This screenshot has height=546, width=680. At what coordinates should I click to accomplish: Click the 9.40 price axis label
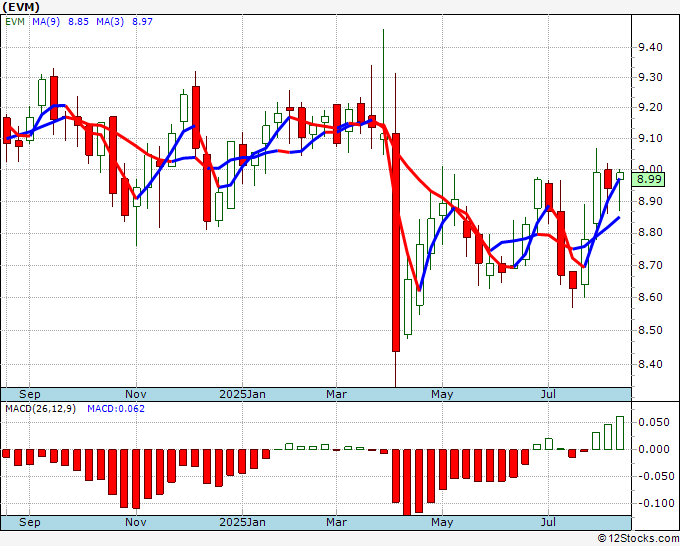tap(650, 47)
